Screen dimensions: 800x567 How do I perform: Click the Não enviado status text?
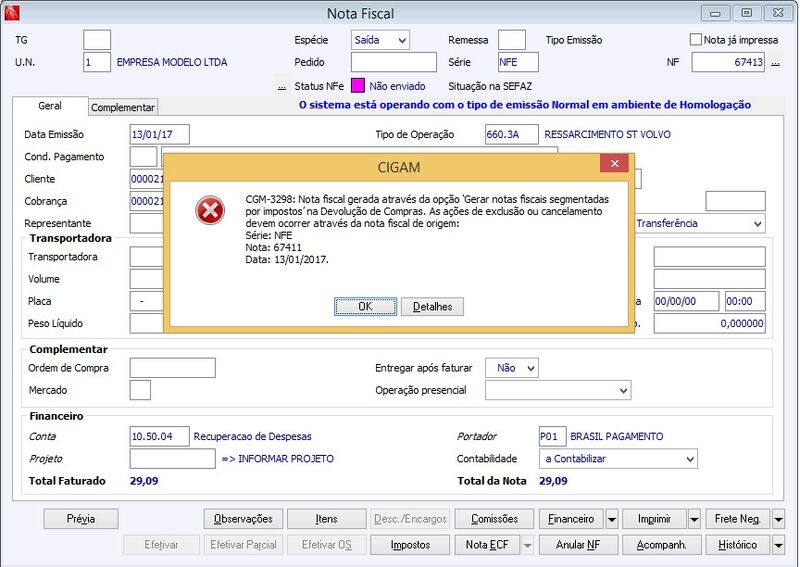coord(397,86)
